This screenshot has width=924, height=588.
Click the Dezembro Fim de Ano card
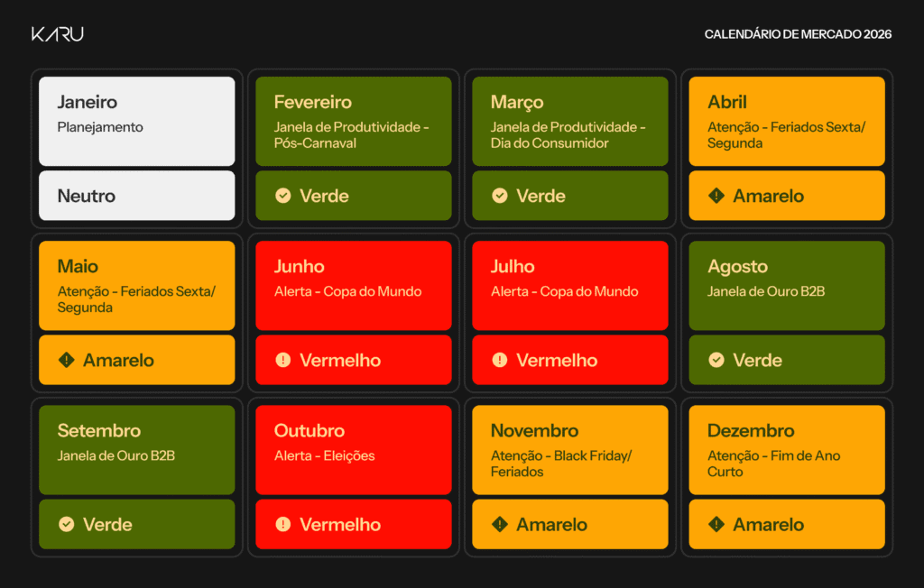click(x=787, y=449)
